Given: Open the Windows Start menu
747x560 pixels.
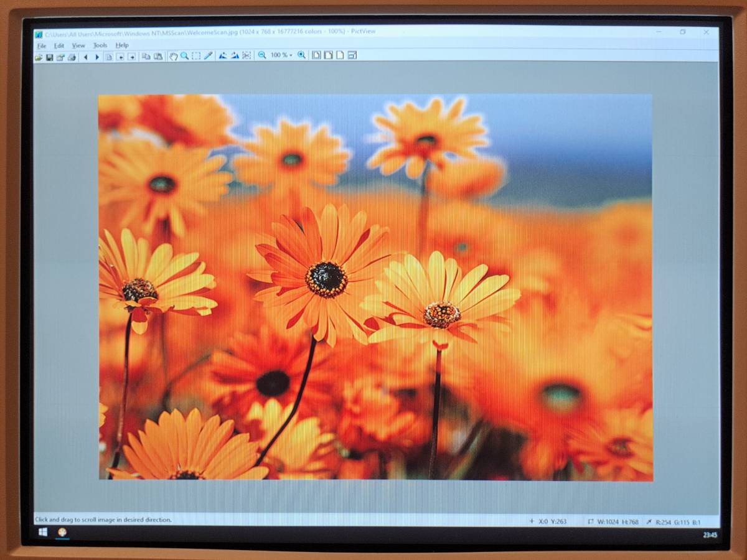Looking at the screenshot, I should [x=43, y=533].
